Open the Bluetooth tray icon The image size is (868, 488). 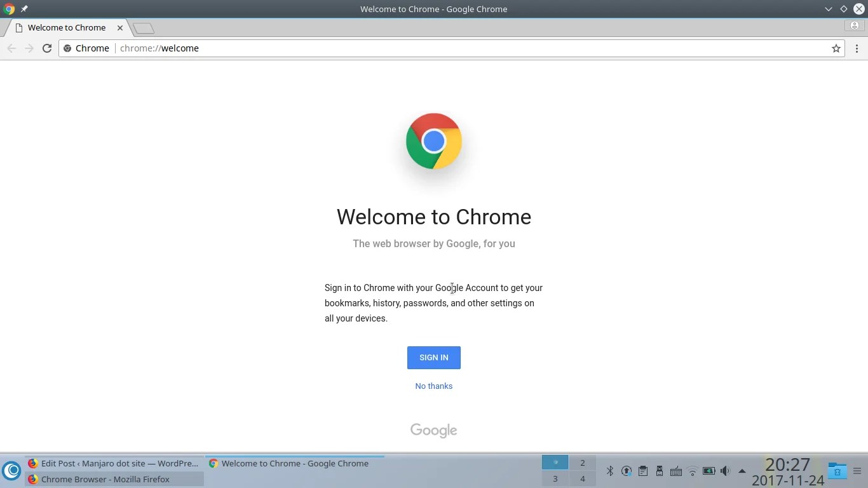(x=609, y=471)
